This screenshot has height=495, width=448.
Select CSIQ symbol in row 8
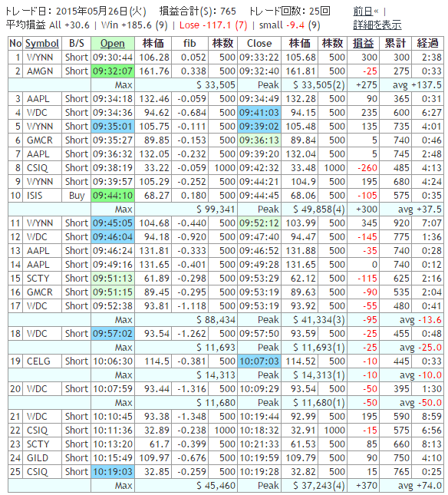(38, 168)
